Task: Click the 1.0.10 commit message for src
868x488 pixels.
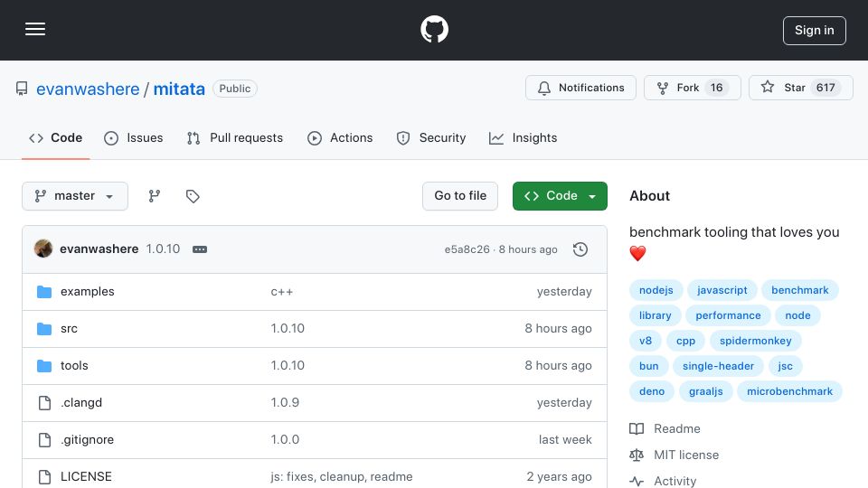Action: click(x=288, y=329)
